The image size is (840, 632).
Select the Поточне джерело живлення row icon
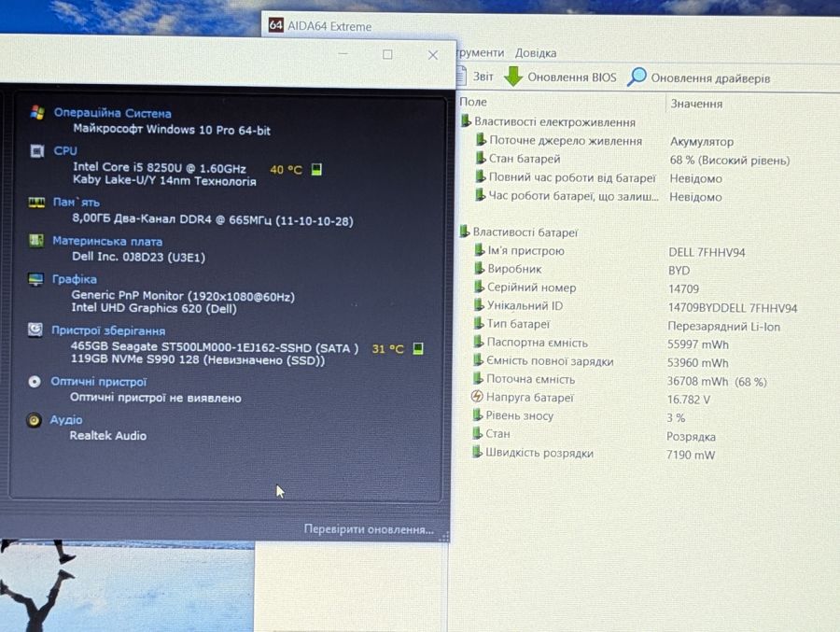coord(481,140)
